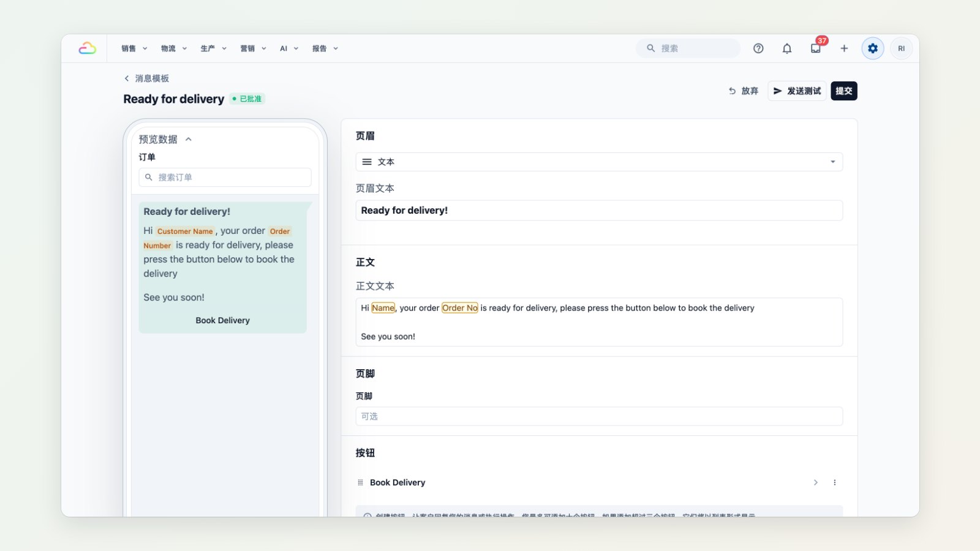Click the drag handle beside Book Delivery
The image size is (980, 551).
[x=360, y=482]
